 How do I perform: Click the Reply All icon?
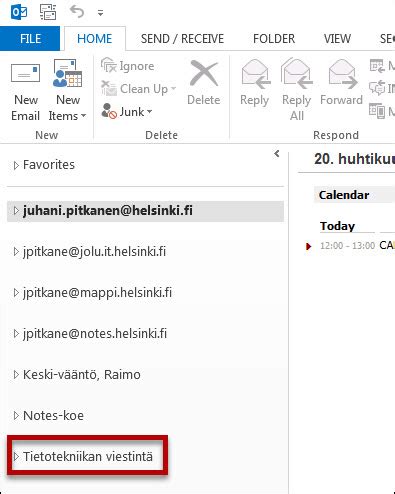[x=297, y=74]
